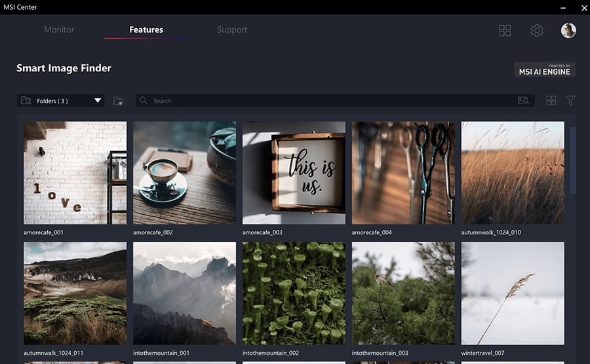Click the user profile avatar
Image resolution: width=590 pixels, height=364 pixels.
tap(568, 30)
